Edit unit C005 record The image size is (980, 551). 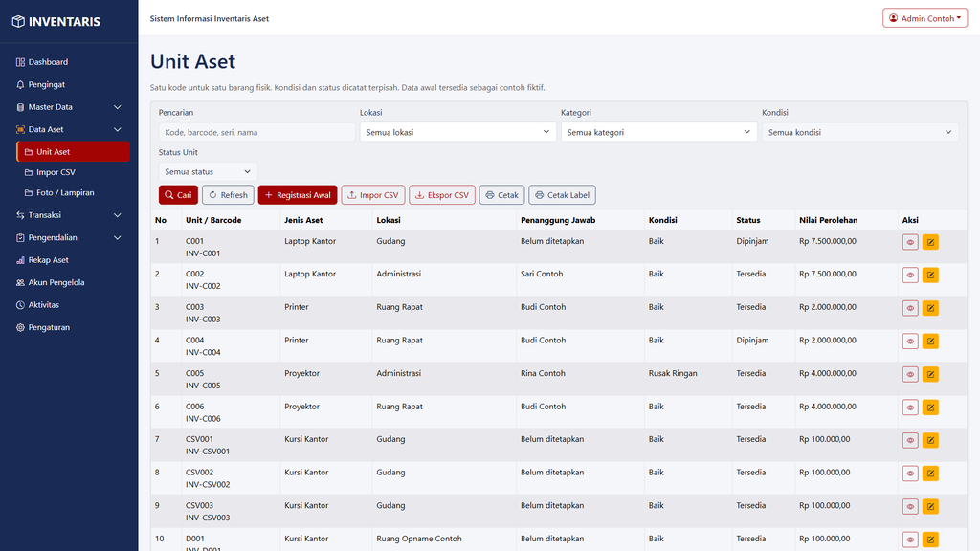tap(930, 374)
